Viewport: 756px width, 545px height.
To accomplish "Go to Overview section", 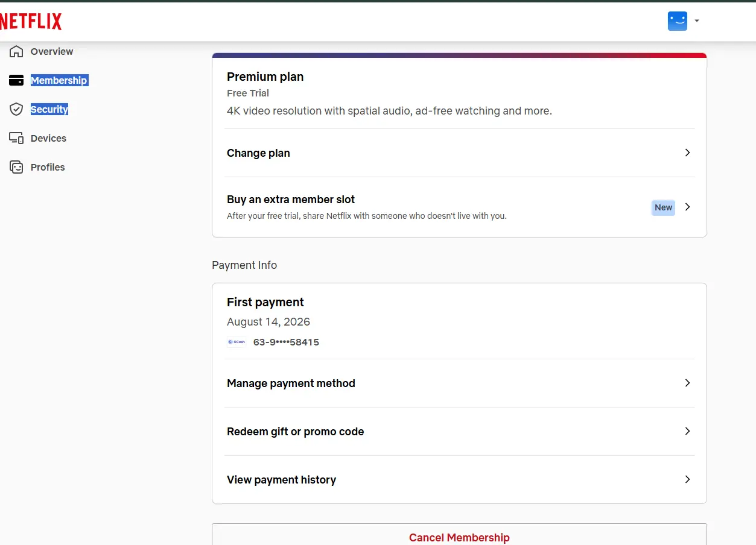I will pos(52,51).
